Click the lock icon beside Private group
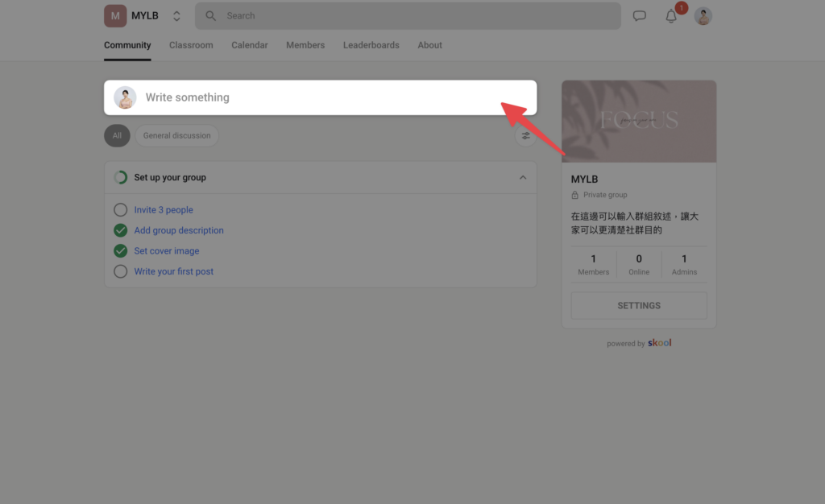 point(574,195)
